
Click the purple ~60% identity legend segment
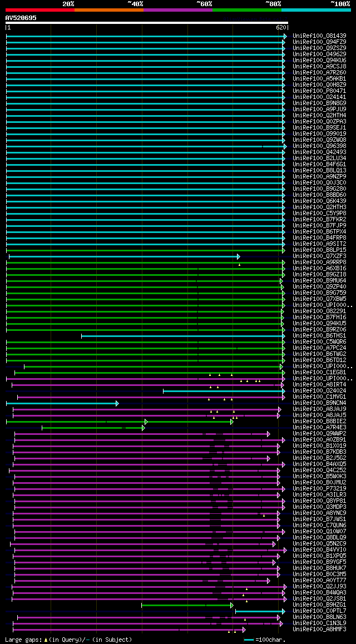(178, 9)
